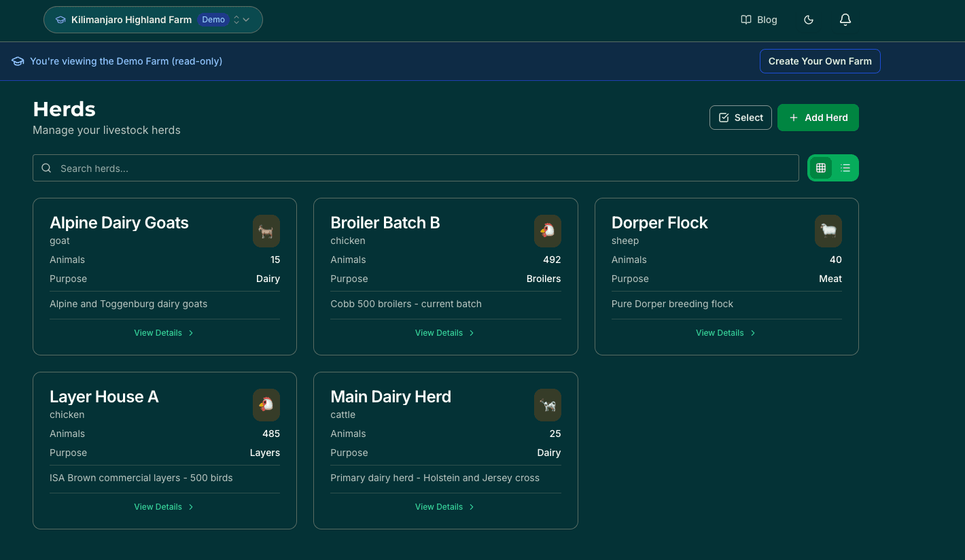Switch to list view of herds
Viewport: 965px width, 560px height.
[x=845, y=168]
